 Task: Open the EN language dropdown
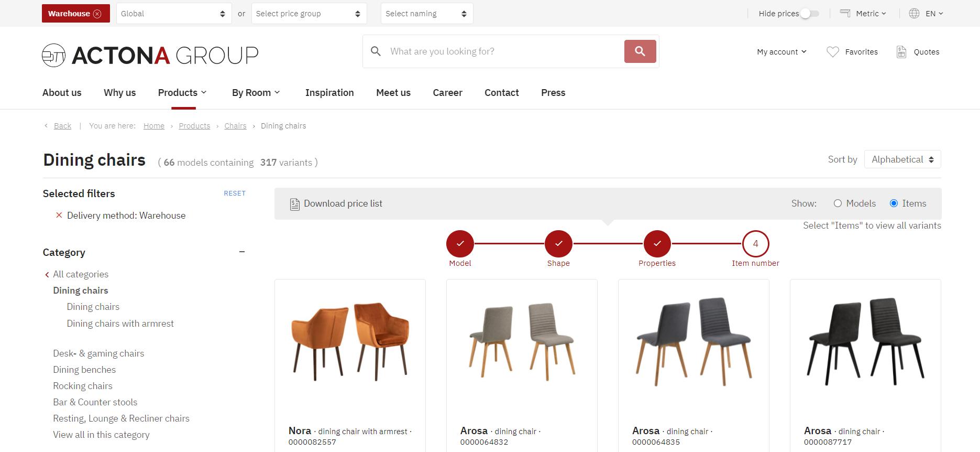pos(934,14)
